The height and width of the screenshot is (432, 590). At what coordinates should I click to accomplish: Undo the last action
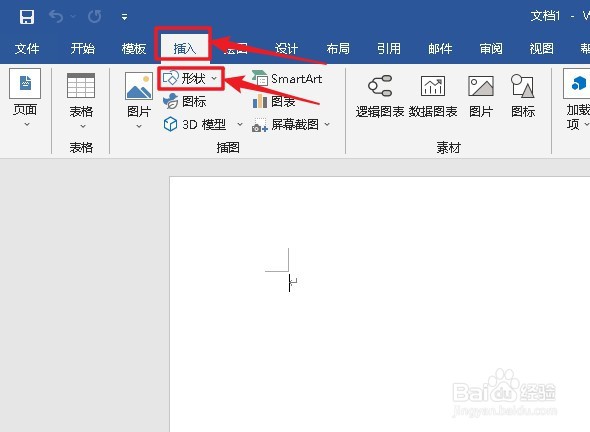pos(56,17)
